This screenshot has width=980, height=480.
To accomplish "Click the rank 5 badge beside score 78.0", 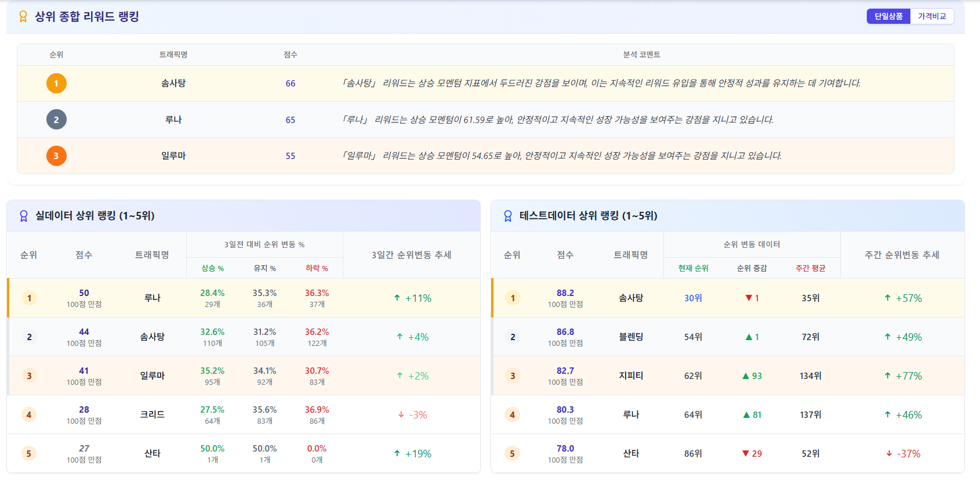I will [x=513, y=453].
